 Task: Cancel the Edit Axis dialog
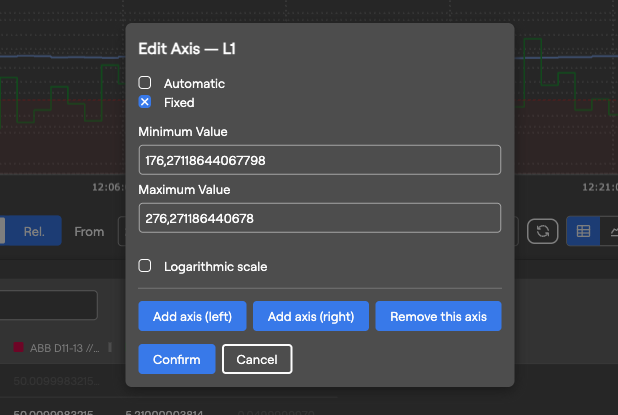tap(257, 359)
